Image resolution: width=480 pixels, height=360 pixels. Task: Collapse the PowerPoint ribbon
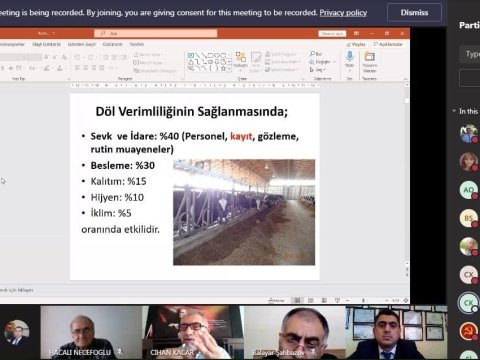(405, 79)
